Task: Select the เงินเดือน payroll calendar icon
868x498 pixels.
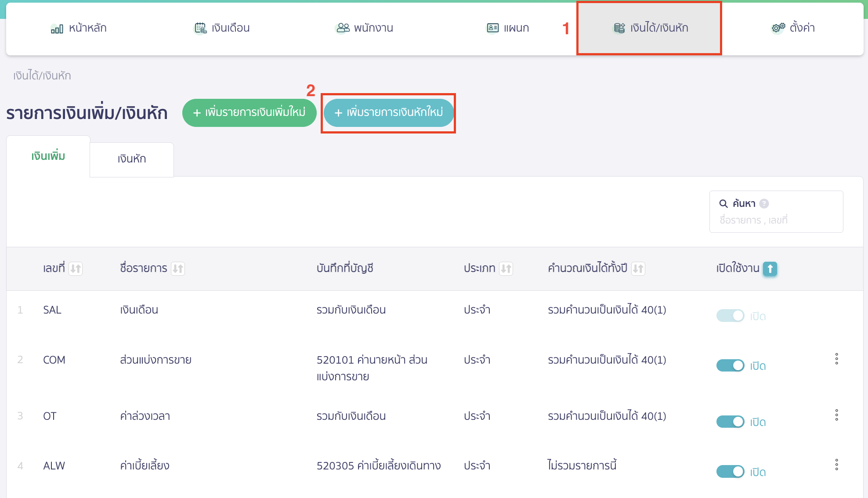Action: [200, 27]
